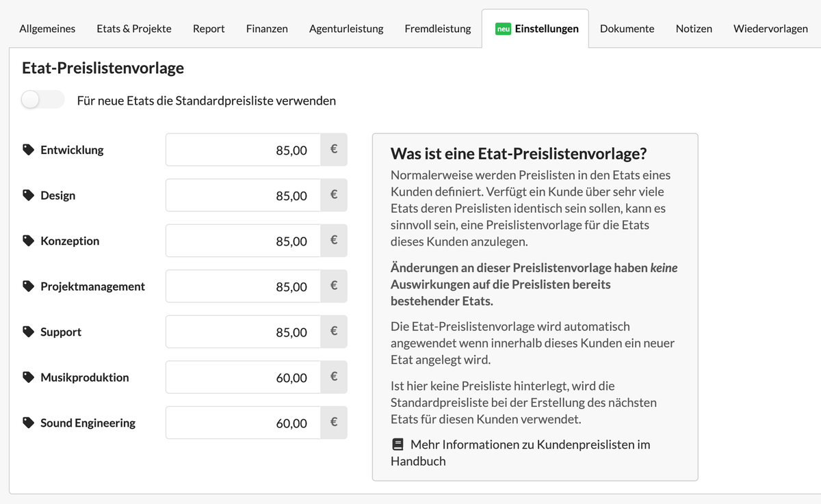Click the euro sign of the Design price
The image size is (821, 504).
334,196
